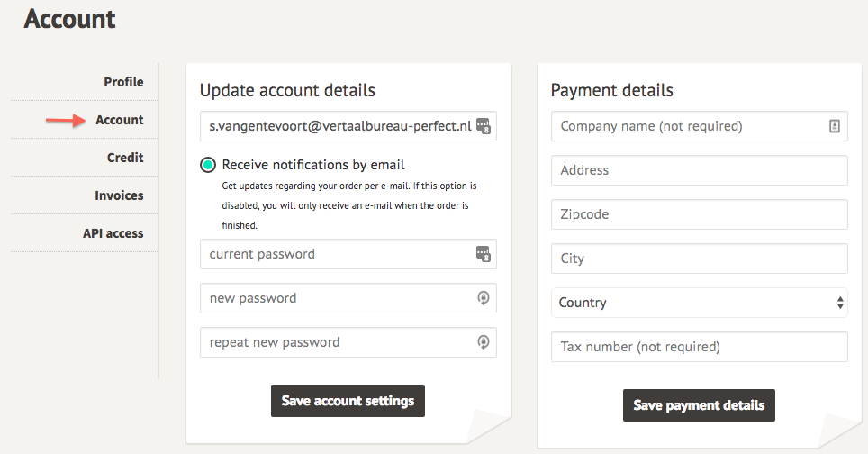
Task: Open the Profile section
Action: point(123,82)
